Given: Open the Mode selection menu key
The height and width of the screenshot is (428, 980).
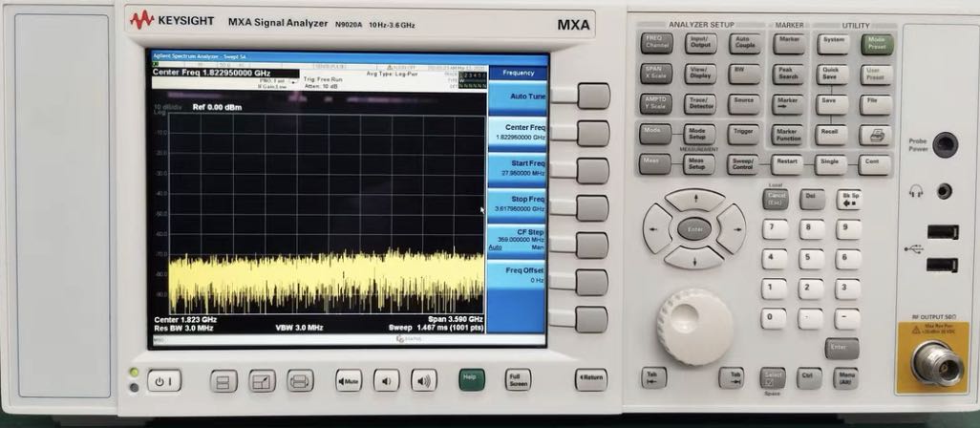Looking at the screenshot, I should (654, 133).
